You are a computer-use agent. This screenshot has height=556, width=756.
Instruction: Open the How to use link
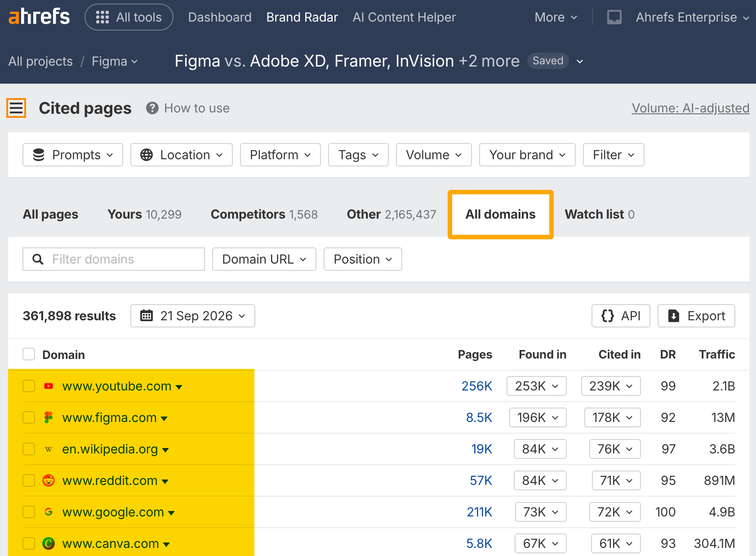click(197, 108)
